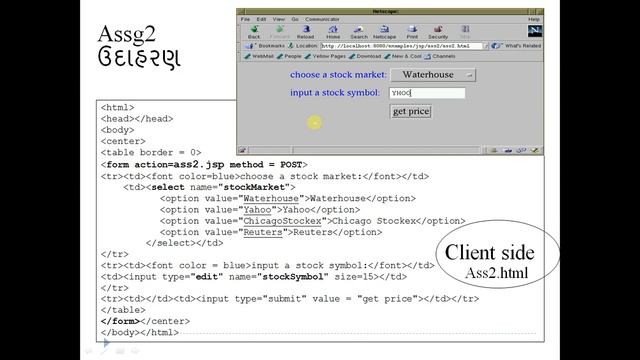Click the submit 'get price' code line
The height and width of the screenshot is (360, 640).
(290, 299)
